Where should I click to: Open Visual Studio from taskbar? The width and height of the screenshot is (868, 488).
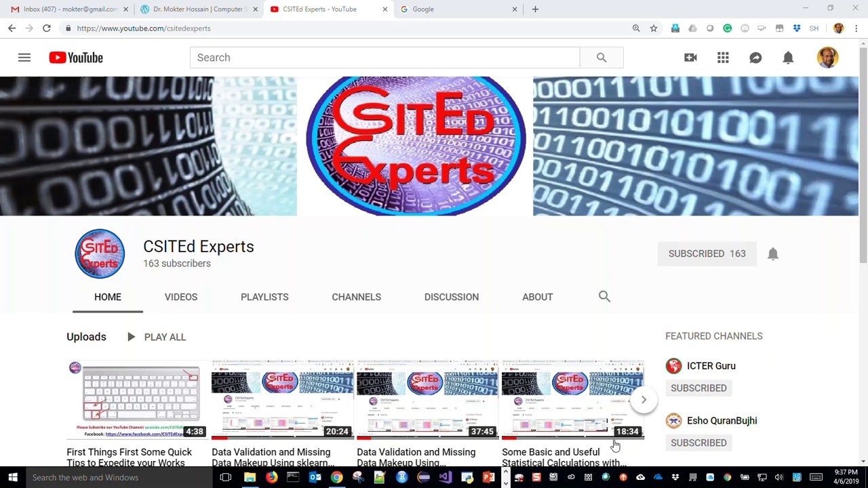click(445, 477)
